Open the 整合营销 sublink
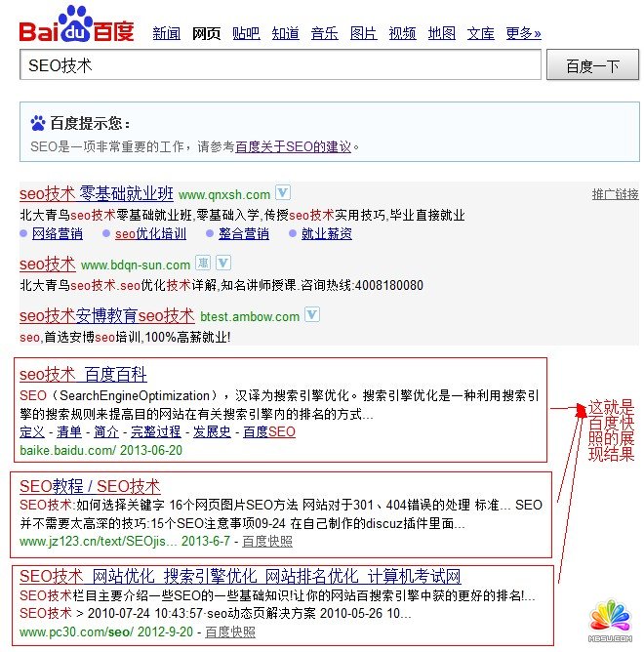This screenshot has height=652, width=644. (x=244, y=233)
